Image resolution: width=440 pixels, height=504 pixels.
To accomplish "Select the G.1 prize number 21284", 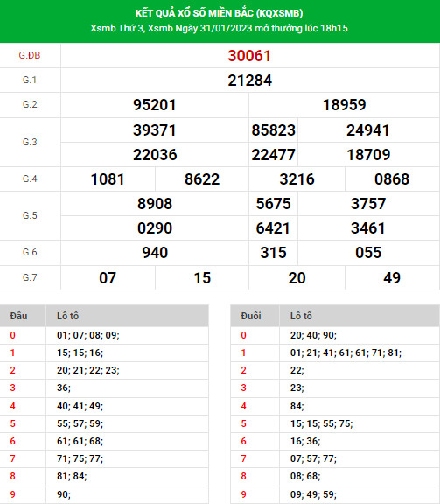I will (x=249, y=80).
